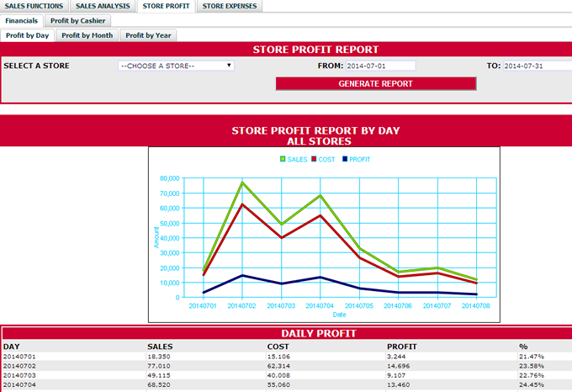Screen dimensions: 572x392
Task: Click percentage value 21.47%
Action: point(532,357)
